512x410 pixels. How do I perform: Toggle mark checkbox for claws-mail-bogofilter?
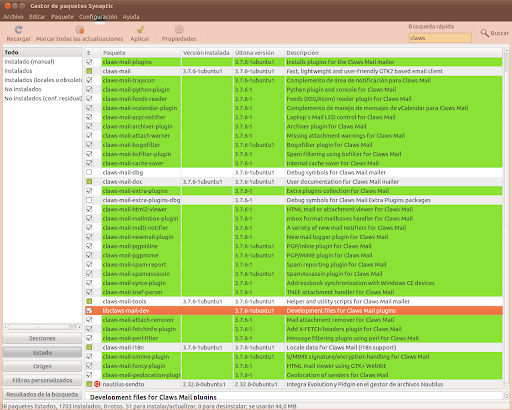click(x=89, y=145)
